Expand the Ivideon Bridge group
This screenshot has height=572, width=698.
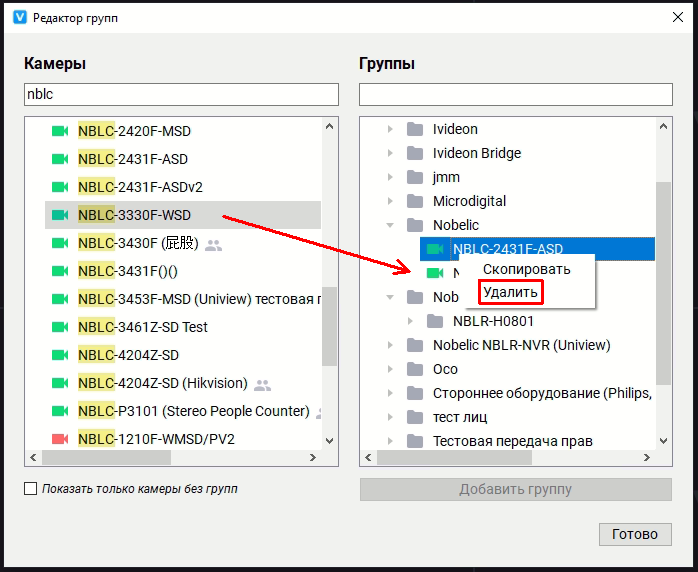(390, 153)
